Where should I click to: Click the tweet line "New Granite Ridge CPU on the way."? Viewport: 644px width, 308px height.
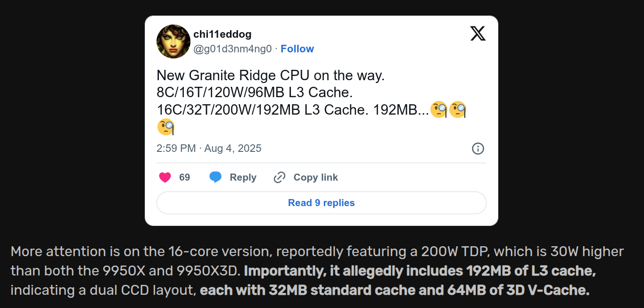click(x=270, y=76)
